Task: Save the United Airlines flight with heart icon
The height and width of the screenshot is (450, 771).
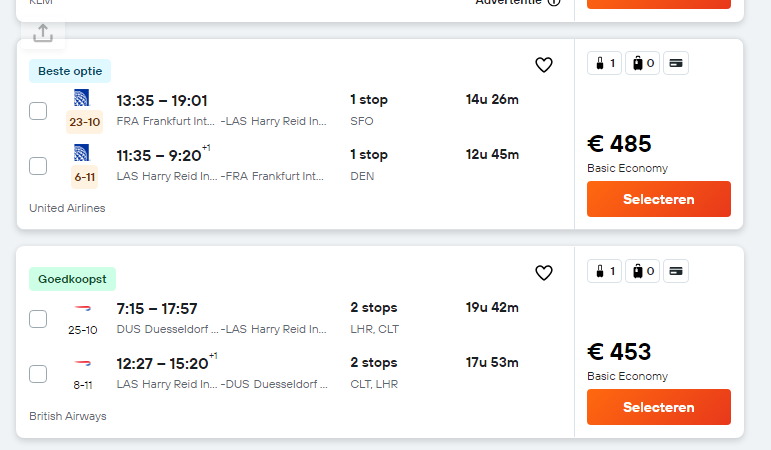Action: pyautogui.click(x=544, y=65)
